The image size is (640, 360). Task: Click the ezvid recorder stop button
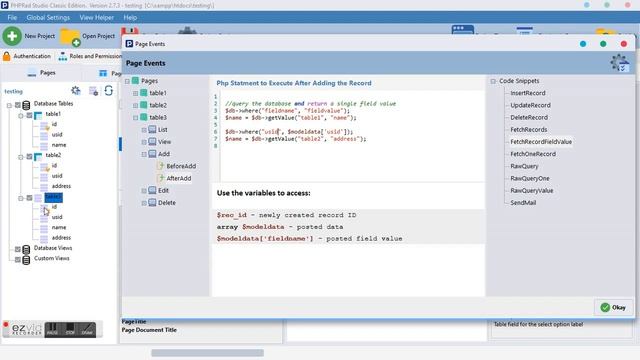[70, 329]
